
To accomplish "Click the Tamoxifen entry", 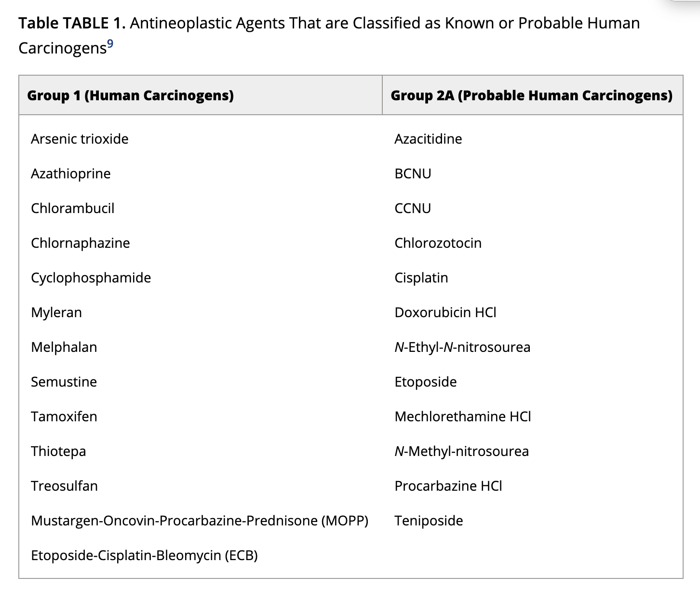I will [64, 417].
